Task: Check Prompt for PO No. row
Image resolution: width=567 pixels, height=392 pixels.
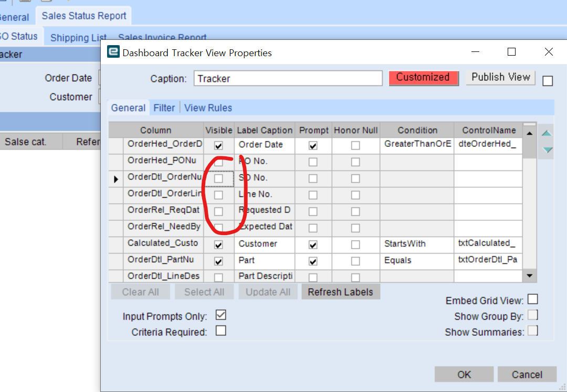Action: point(313,162)
